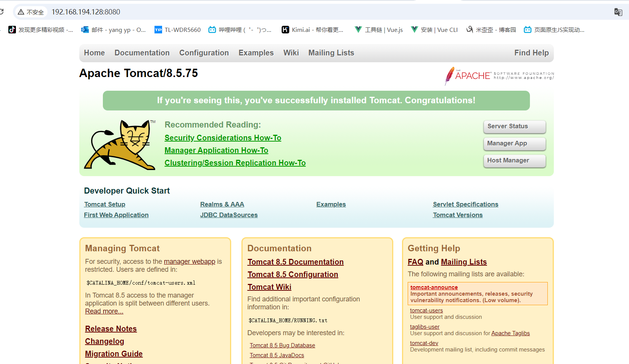Open Servlet Specifications link

pyautogui.click(x=465, y=204)
